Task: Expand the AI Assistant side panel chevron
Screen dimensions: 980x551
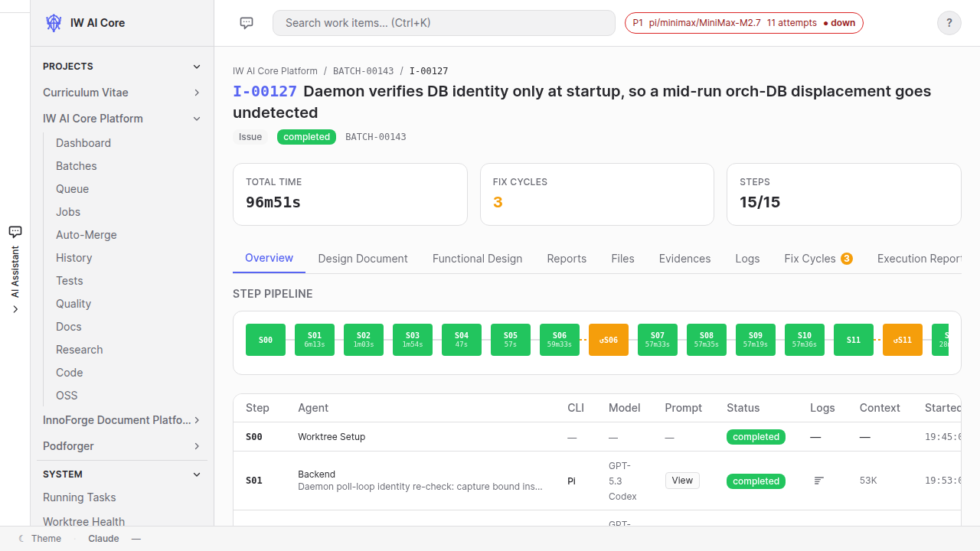Action: [x=15, y=309]
